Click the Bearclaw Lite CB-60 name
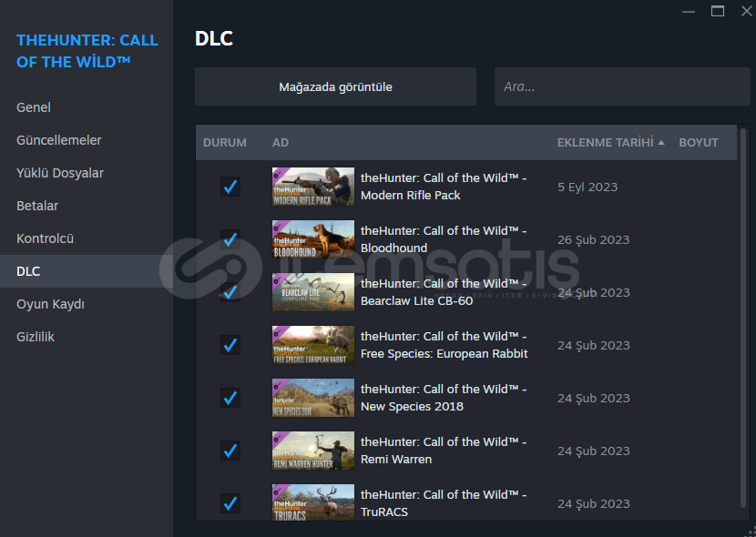Image resolution: width=756 pixels, height=537 pixels. tap(444, 292)
